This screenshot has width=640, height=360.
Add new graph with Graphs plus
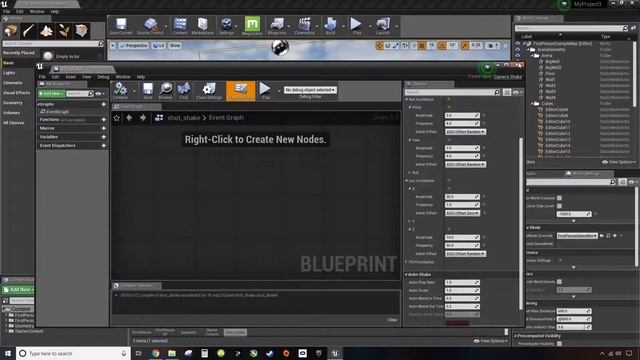coord(104,104)
